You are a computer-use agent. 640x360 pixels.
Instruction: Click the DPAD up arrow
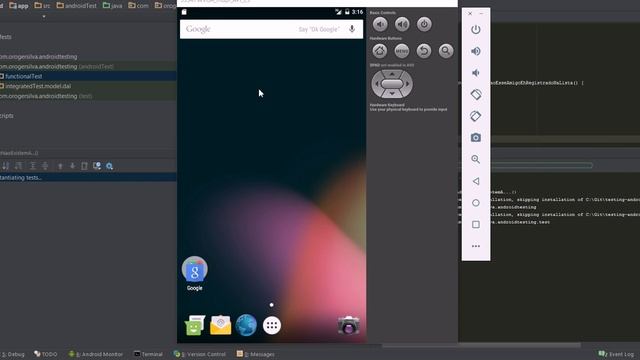click(392, 74)
